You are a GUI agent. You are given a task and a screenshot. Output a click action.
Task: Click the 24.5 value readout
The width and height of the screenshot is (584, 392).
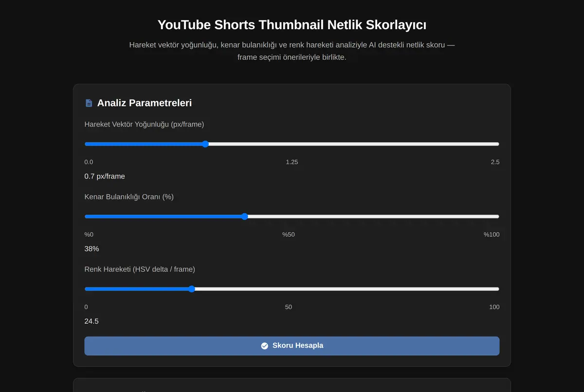91,321
